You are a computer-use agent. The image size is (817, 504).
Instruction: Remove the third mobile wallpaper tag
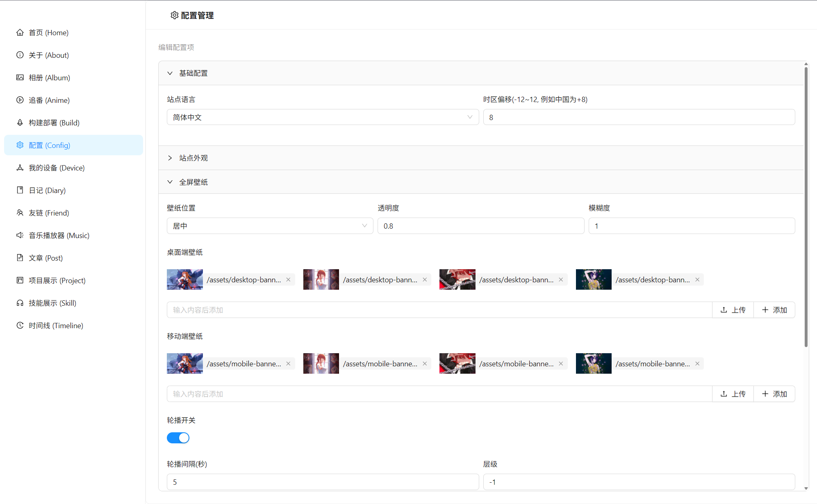point(561,363)
